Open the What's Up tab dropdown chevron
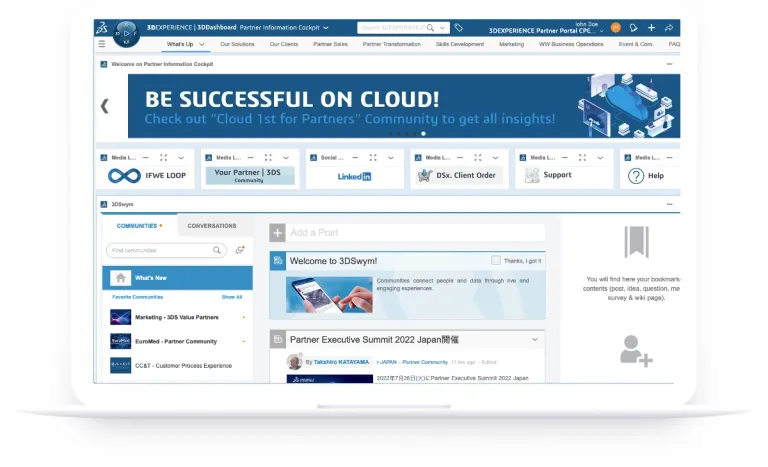 coord(202,44)
